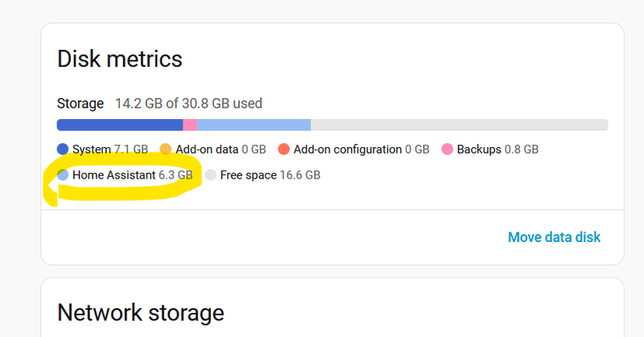Click the orange Add-on data legend dot
The width and height of the screenshot is (644, 337).
coord(166,150)
